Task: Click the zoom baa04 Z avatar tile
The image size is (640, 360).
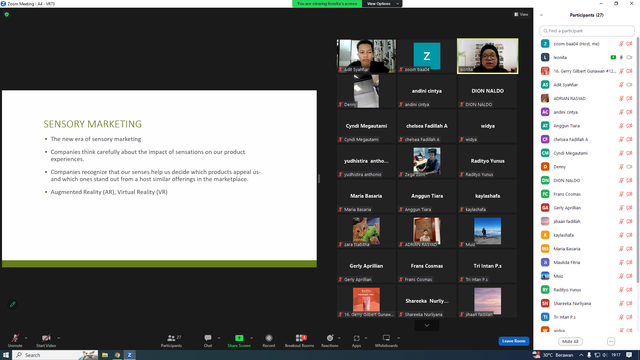Action: point(427,56)
